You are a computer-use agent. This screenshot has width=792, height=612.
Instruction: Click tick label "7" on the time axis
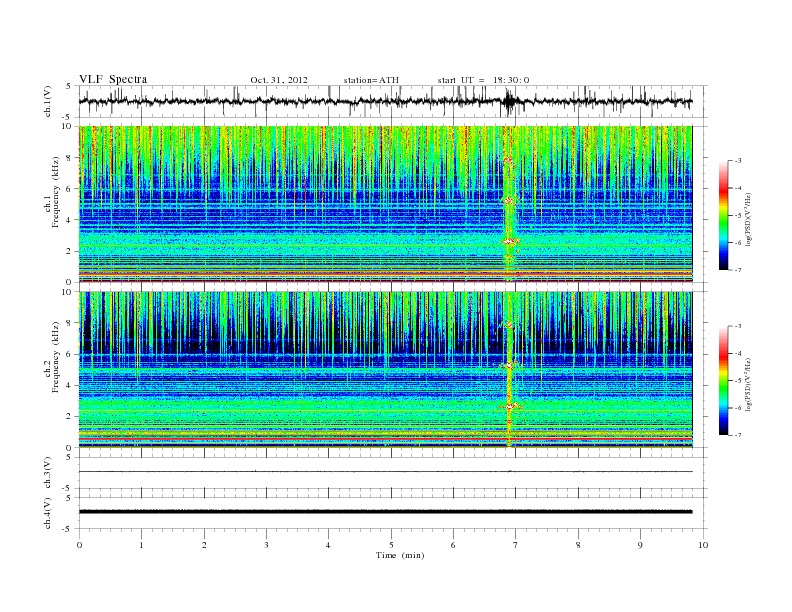click(515, 545)
